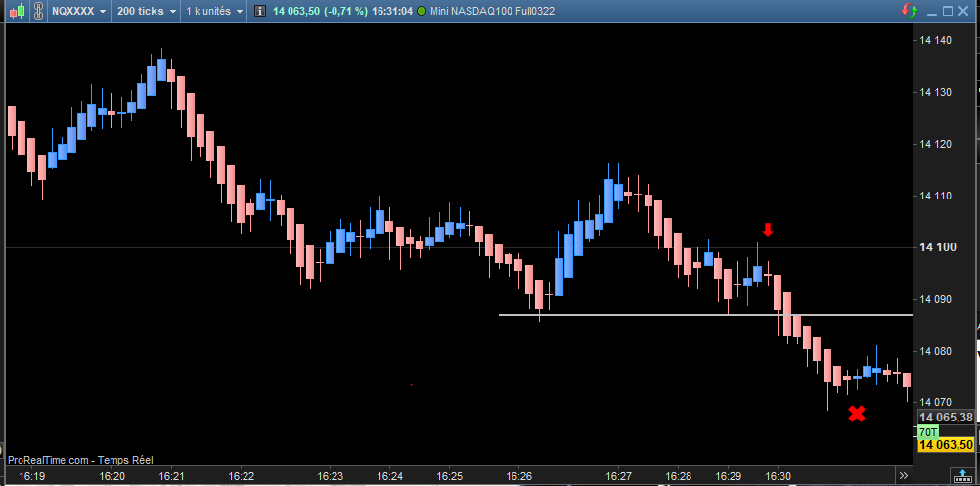Click the 16:31:04 clock in header
Screen dimensions: 980x486
392,11
